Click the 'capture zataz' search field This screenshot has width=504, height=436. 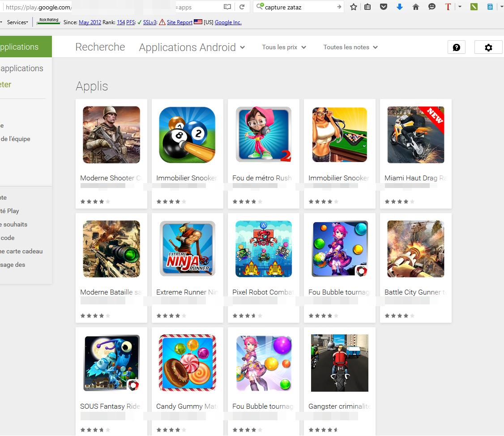pyautogui.click(x=299, y=7)
